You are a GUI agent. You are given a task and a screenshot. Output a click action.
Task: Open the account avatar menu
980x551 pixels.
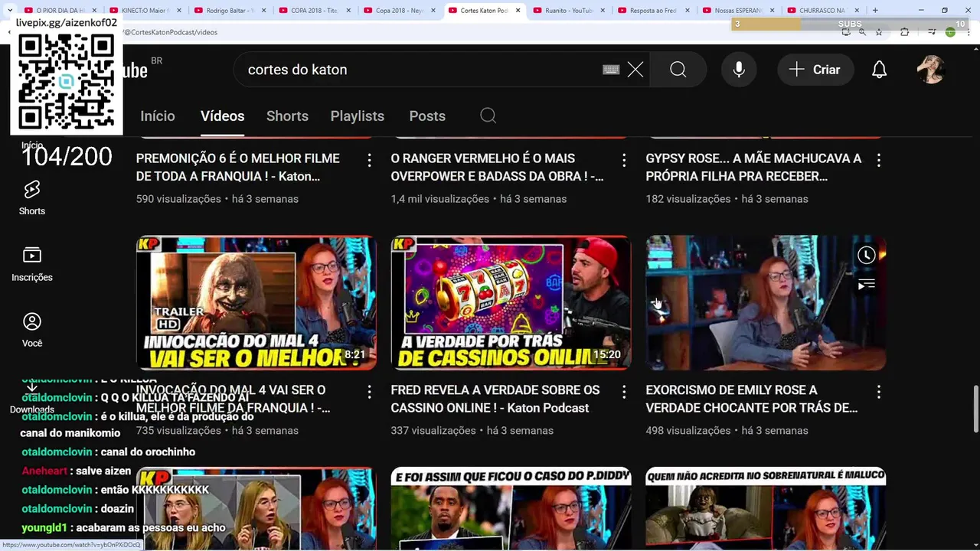[931, 70]
